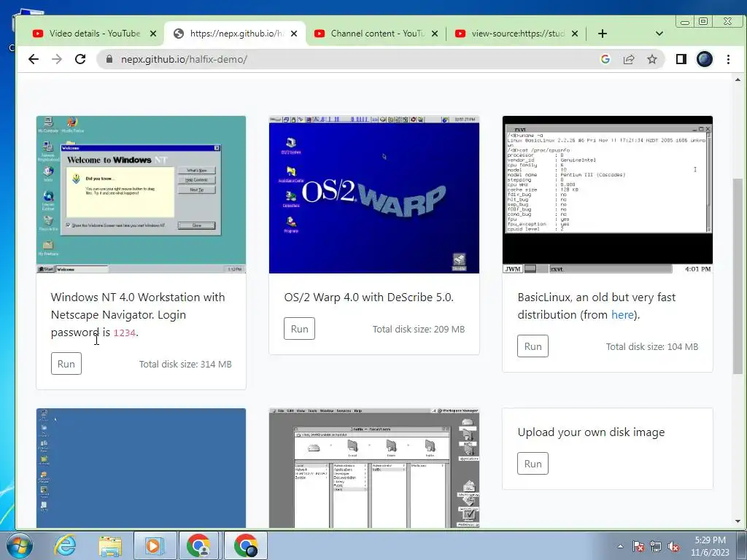Click the page scrollbar thumb
The height and width of the screenshot is (560, 747).
738,276
